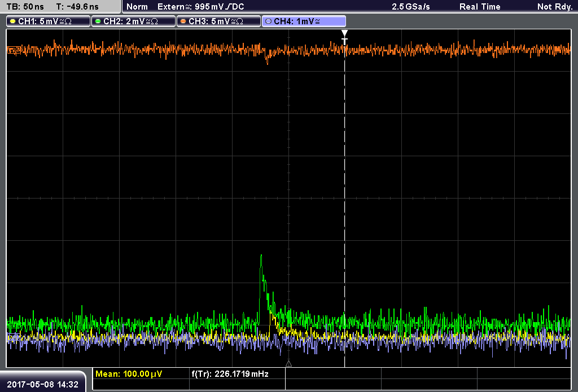Select the CH4: 1 mV channel tab

[x=304, y=21]
